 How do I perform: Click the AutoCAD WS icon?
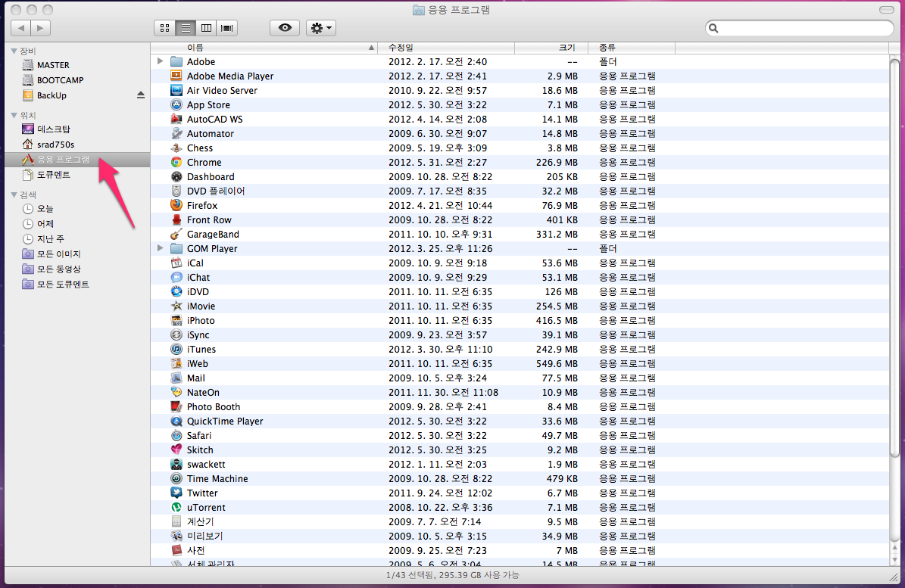(x=176, y=120)
